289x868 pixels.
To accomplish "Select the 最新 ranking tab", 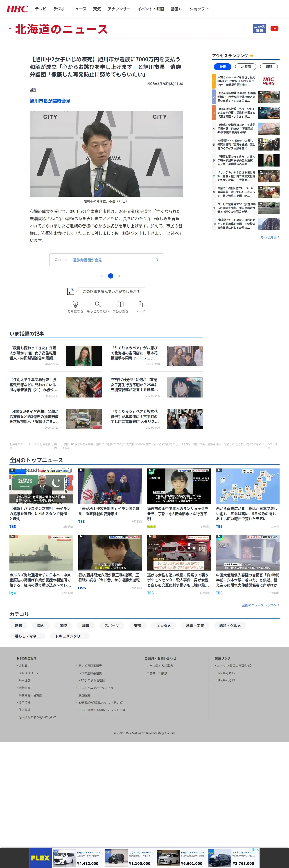I will tap(223, 67).
